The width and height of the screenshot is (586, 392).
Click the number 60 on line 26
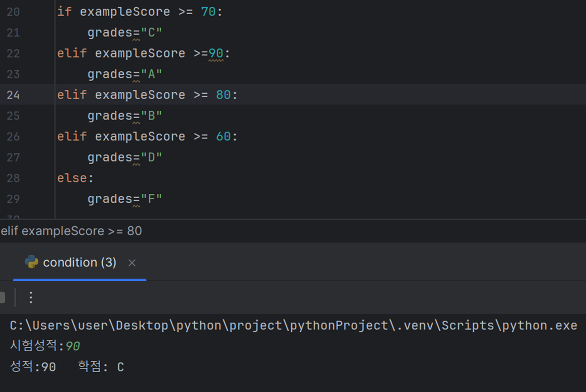(223, 136)
